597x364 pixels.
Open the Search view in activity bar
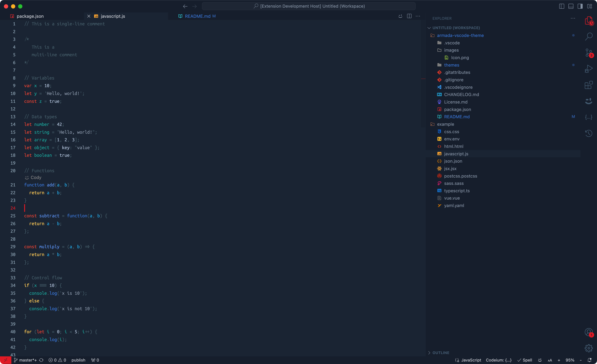tap(588, 37)
